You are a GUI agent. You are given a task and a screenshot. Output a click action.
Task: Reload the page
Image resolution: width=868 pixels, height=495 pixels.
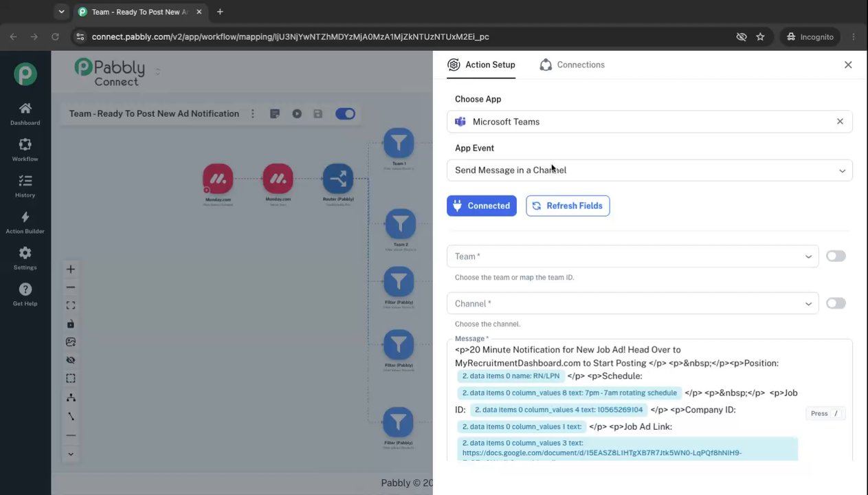55,36
